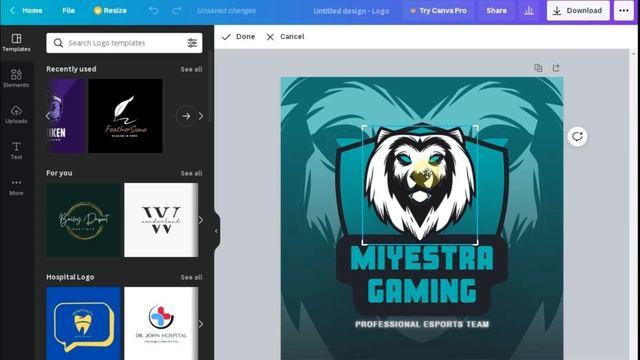Viewport: 640px width, 360px height.
Task: Expand Recently used with right chevron
Action: click(x=201, y=116)
